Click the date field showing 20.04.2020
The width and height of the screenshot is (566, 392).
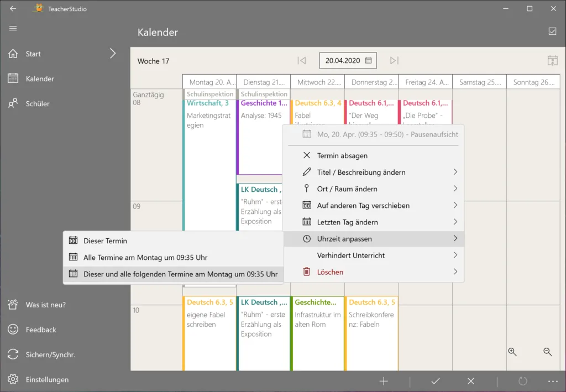pos(348,61)
